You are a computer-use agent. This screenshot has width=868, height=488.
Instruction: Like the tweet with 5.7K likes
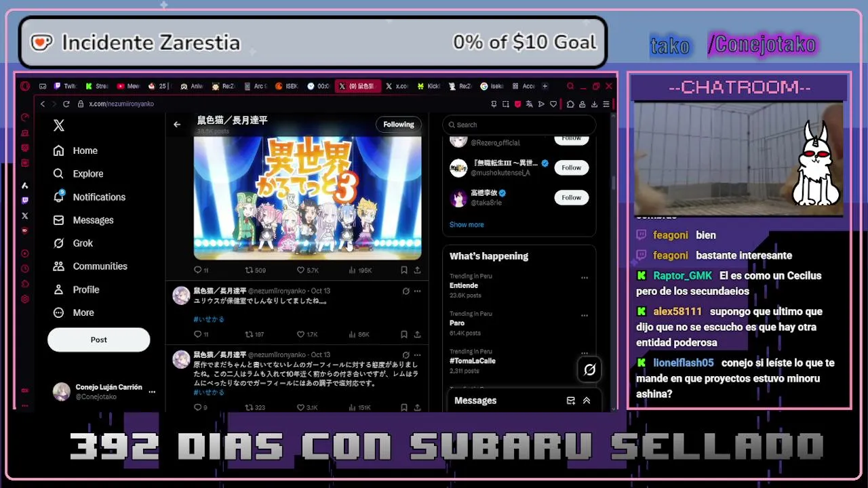pyautogui.click(x=308, y=270)
